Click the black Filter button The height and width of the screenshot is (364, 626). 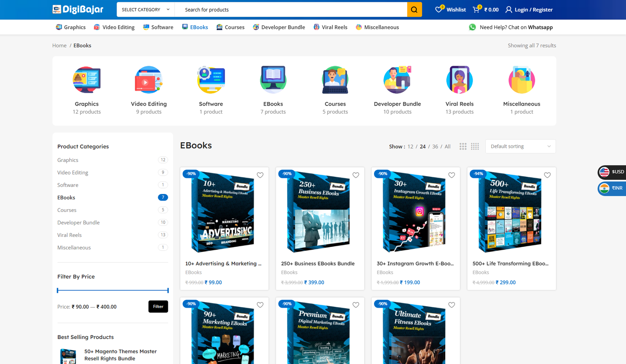click(x=158, y=307)
